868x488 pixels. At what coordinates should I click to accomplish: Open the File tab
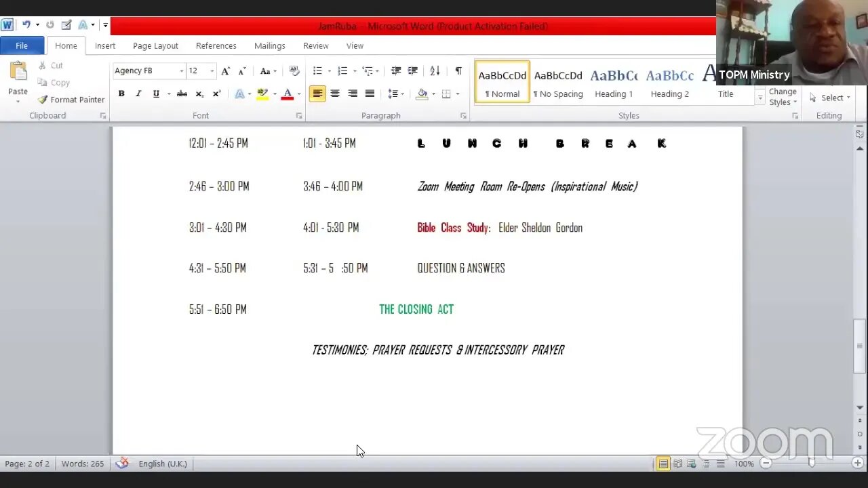pos(22,45)
